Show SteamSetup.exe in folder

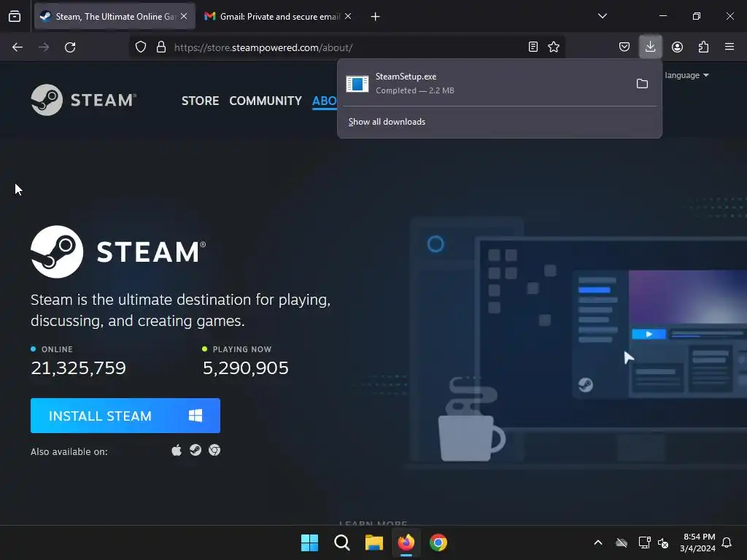point(642,84)
